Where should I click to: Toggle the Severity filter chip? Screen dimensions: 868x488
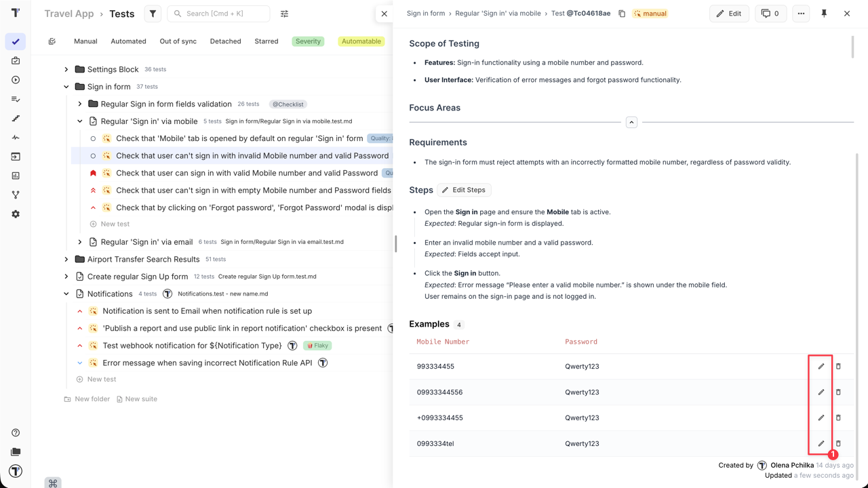click(x=308, y=41)
